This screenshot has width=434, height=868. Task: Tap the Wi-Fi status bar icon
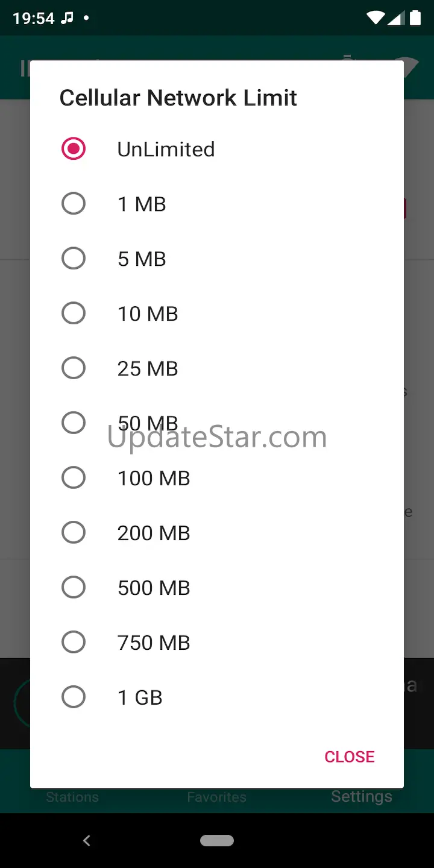pyautogui.click(x=375, y=19)
